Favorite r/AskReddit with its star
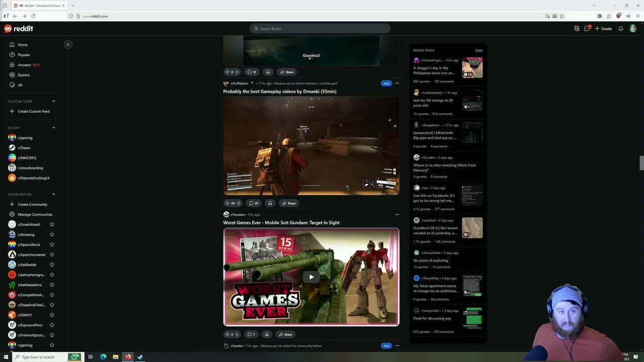The image size is (644, 362). [x=52, y=264]
